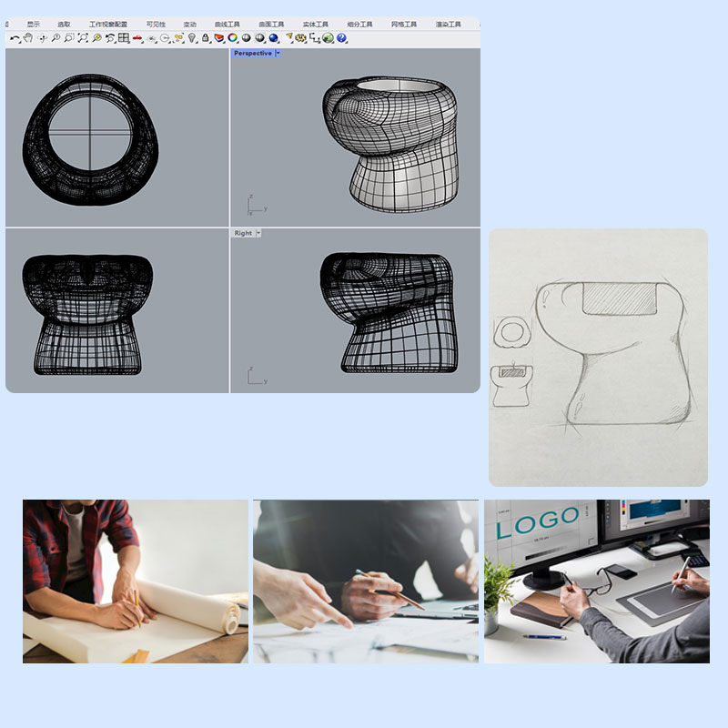This screenshot has width=728, height=728.
Task: Open the pencil sketch drawing image
Action: pyautogui.click(x=598, y=357)
